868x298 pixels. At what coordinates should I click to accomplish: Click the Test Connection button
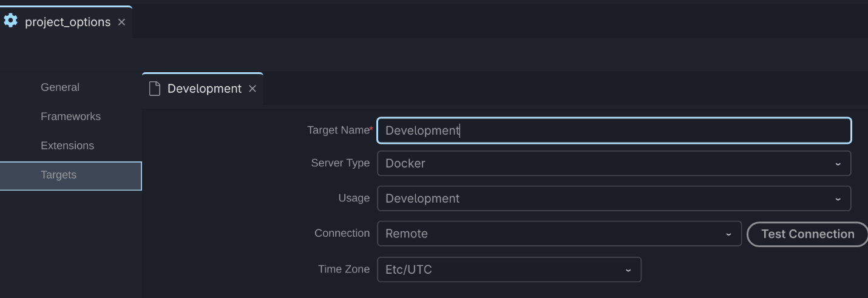(x=807, y=234)
